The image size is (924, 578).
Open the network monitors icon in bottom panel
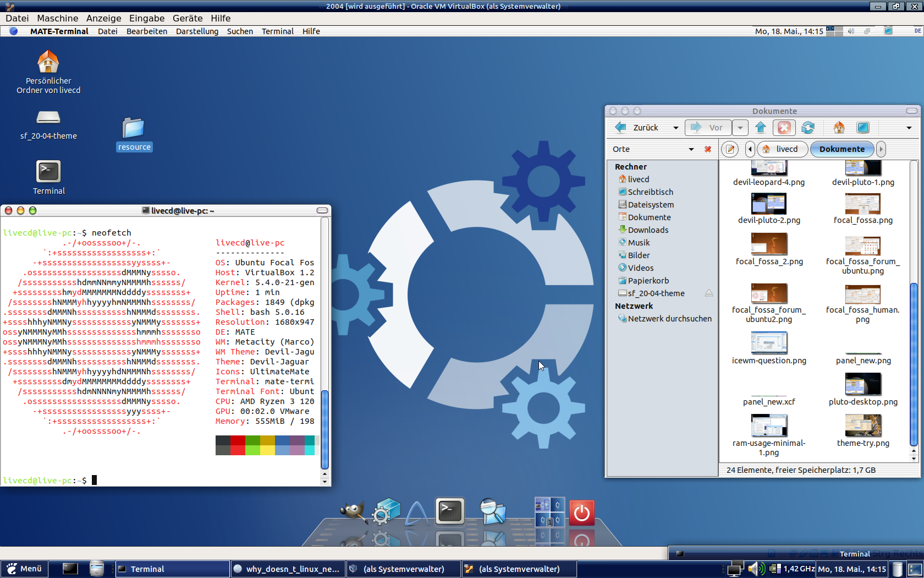(735, 569)
